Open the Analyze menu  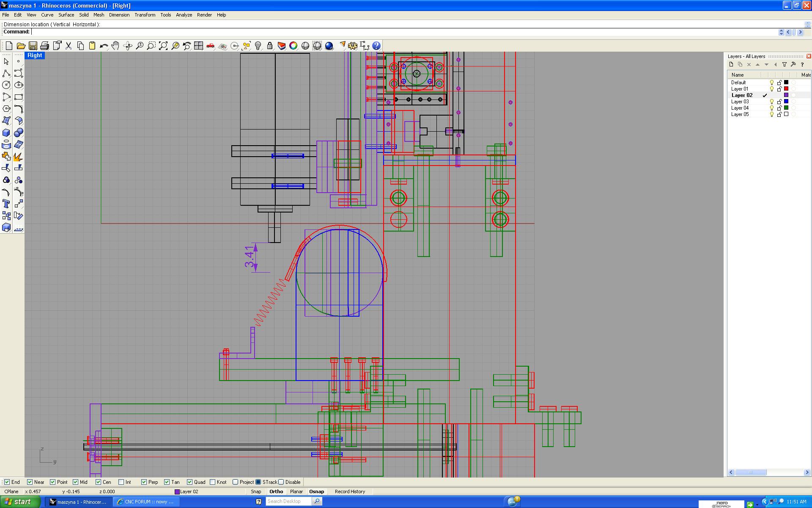(x=184, y=15)
